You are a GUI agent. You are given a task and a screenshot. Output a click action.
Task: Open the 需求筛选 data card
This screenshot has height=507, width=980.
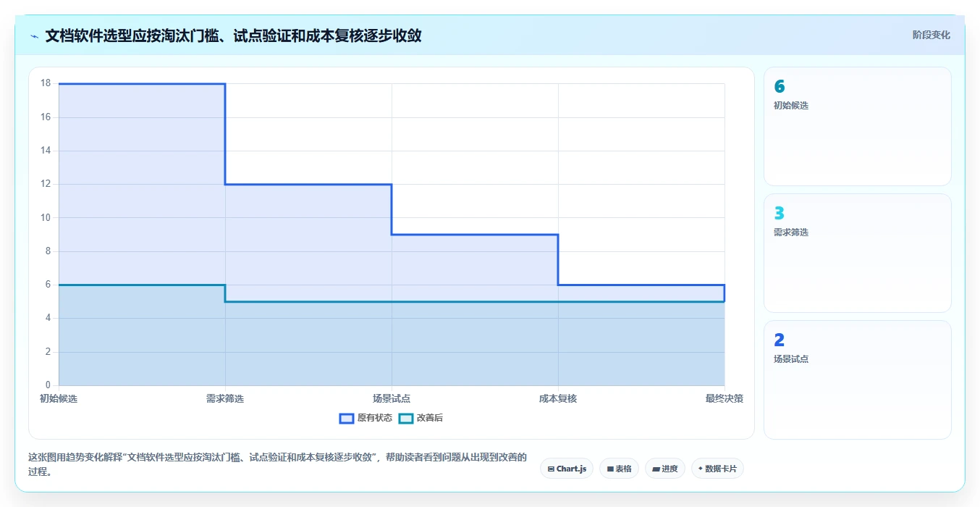[858, 253]
